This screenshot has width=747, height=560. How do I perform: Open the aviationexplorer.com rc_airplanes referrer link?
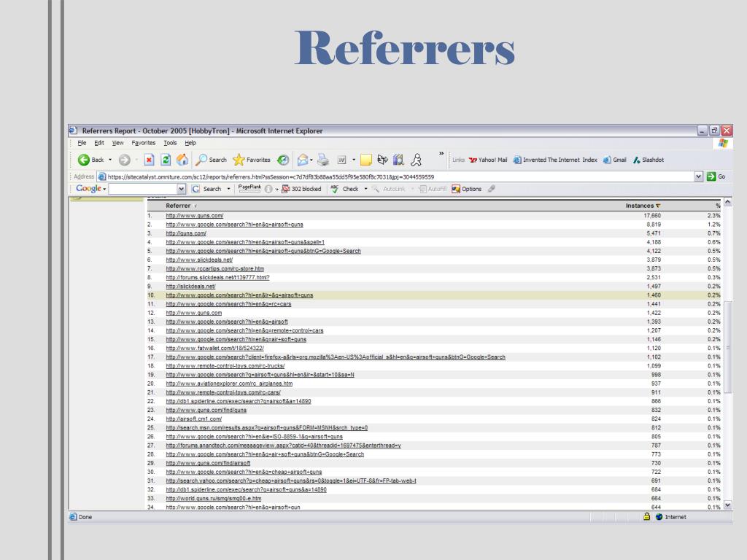(x=229, y=384)
